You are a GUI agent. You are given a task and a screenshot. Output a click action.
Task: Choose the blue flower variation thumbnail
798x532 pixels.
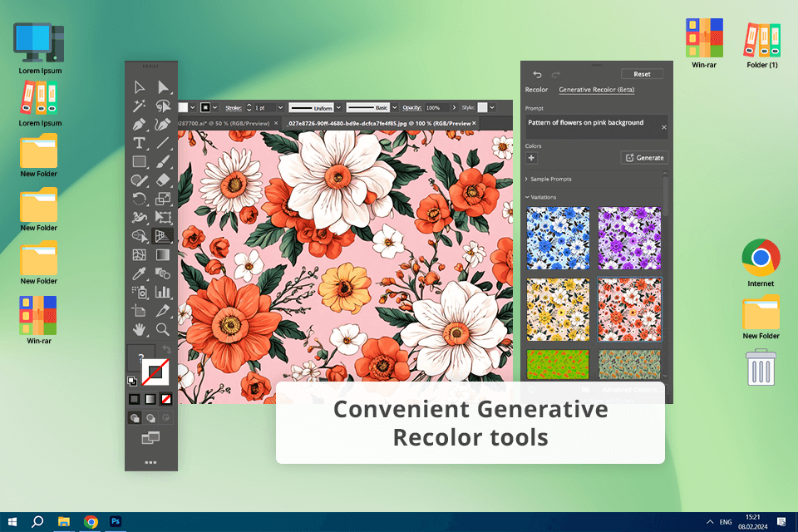559,239
